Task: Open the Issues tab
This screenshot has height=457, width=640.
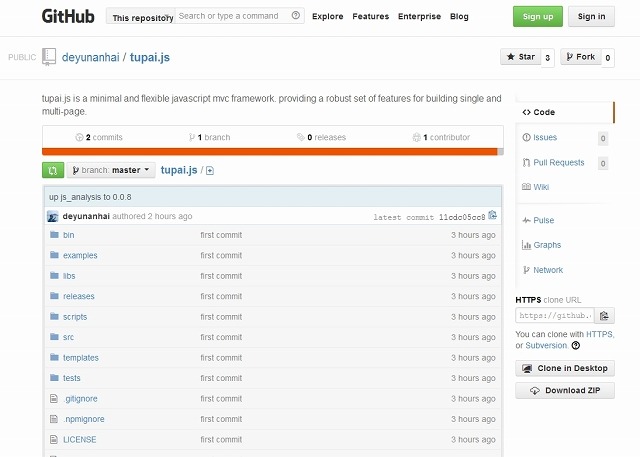Action: point(545,138)
